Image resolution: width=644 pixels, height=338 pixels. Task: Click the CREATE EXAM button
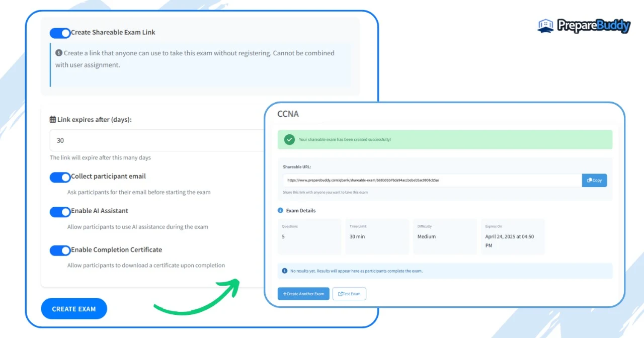click(x=74, y=309)
